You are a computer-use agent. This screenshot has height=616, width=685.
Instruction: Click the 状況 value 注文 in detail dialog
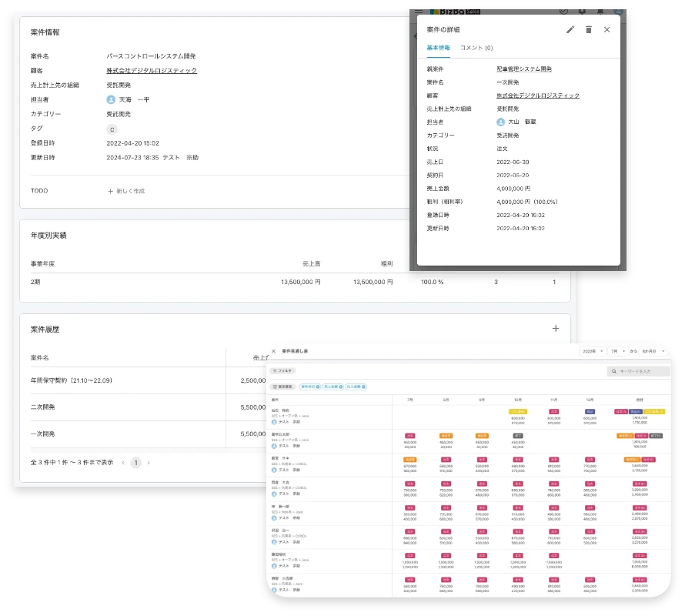tap(502, 149)
